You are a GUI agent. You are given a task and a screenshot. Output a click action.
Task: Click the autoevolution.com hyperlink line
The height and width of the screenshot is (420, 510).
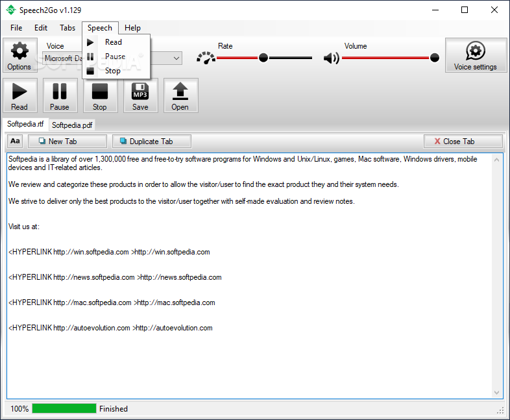(110, 328)
